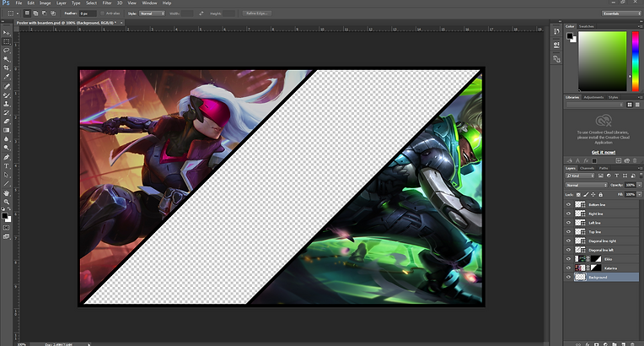This screenshot has height=346, width=644.
Task: Lock transparent pixels of layer
Action: (x=578, y=195)
